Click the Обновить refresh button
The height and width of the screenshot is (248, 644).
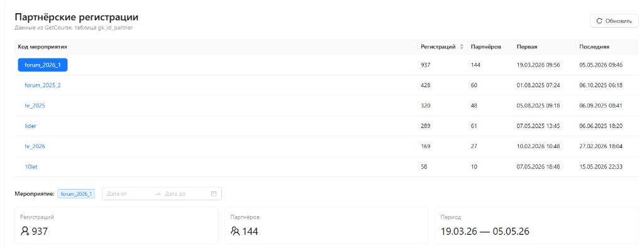coord(614,21)
